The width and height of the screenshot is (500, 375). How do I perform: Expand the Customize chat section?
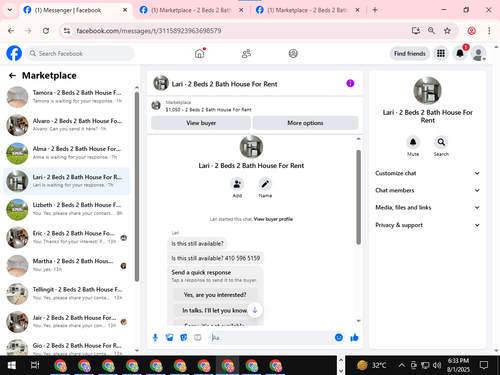(427, 173)
